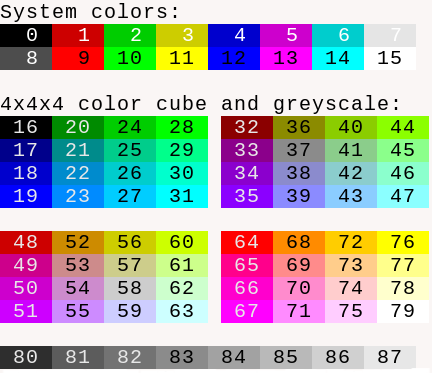Select the khaki cell numbered 57
Screen dimensions: 432x373
130,265
